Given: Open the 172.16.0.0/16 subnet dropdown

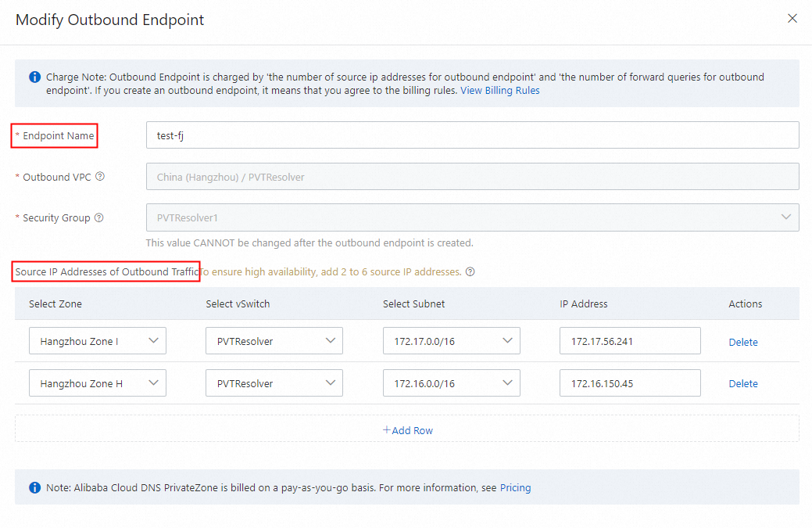Looking at the screenshot, I should click(451, 383).
